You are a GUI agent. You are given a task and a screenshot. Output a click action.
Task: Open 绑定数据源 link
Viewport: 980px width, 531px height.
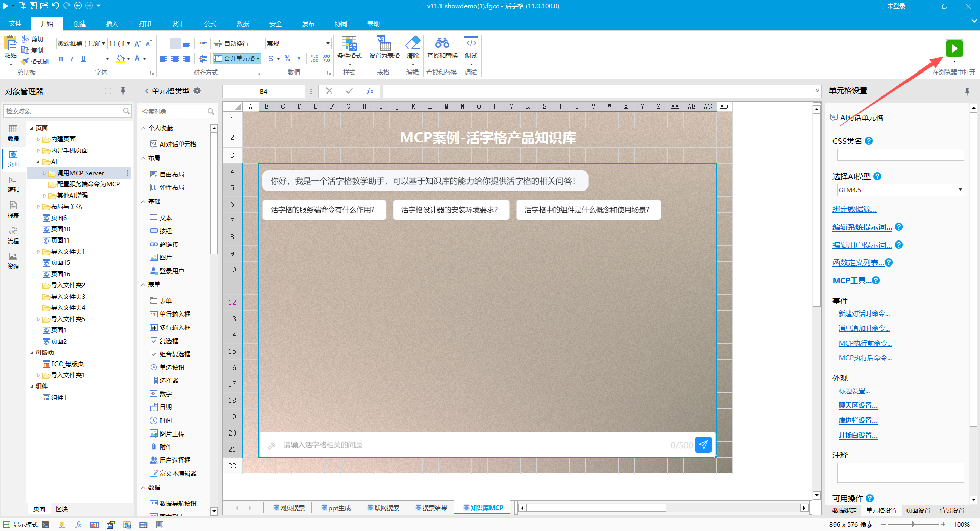(x=854, y=209)
